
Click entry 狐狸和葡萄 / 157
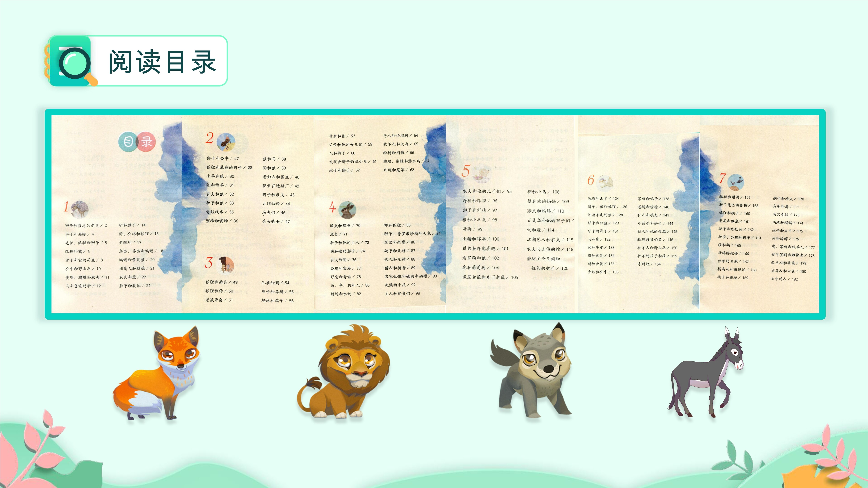(735, 197)
